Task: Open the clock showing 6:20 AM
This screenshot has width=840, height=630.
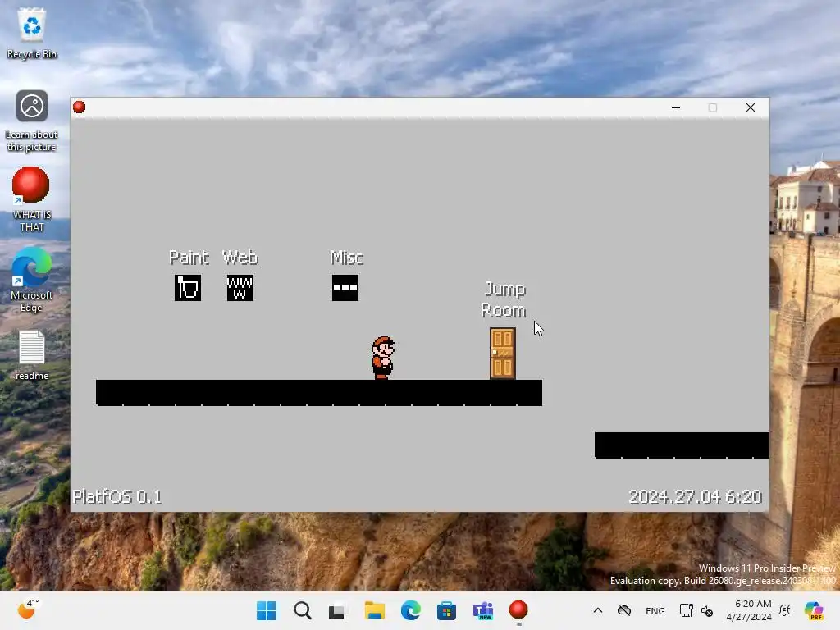Action: point(749,610)
